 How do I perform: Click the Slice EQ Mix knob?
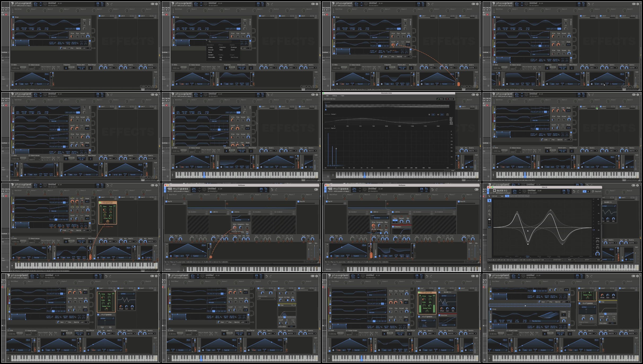point(597,254)
